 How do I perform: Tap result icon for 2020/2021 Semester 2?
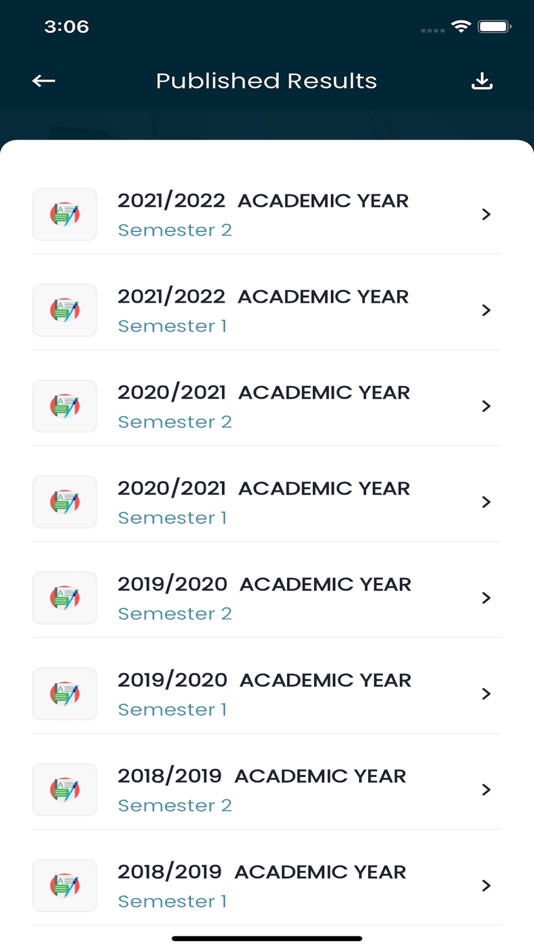(x=64, y=406)
